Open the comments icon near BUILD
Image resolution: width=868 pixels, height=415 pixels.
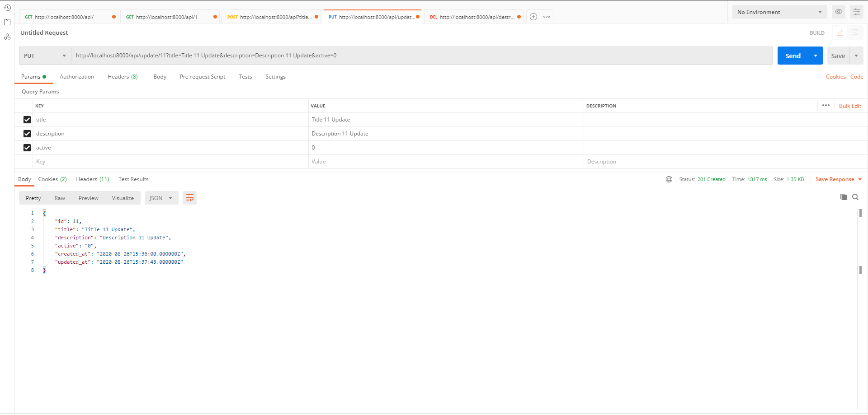(x=855, y=33)
